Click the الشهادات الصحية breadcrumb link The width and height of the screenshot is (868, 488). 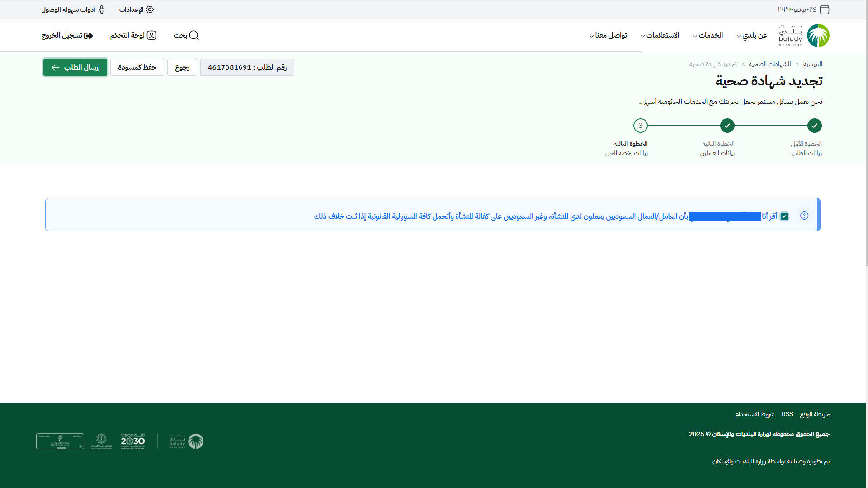769,64
